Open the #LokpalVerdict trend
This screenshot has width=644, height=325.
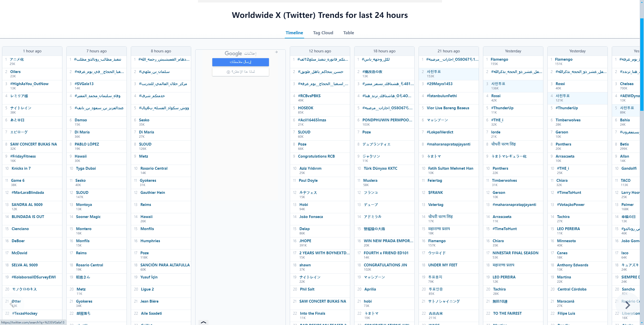pyautogui.click(x=440, y=132)
